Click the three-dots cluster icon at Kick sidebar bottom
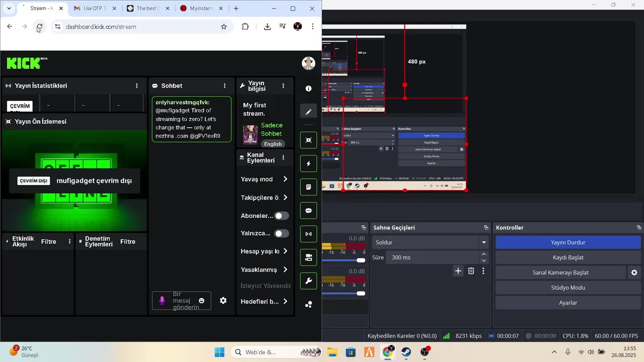 pyautogui.click(x=308, y=304)
